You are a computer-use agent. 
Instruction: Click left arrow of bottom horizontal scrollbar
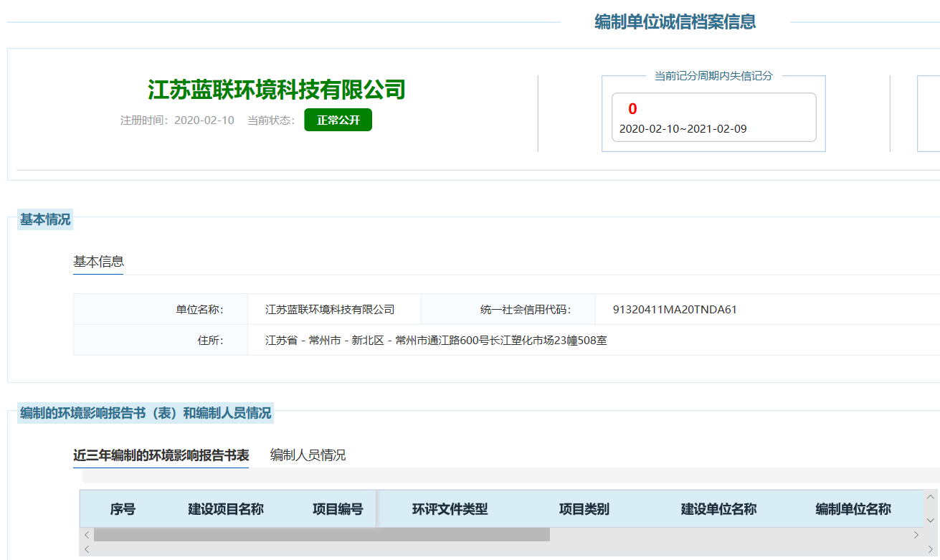87,549
